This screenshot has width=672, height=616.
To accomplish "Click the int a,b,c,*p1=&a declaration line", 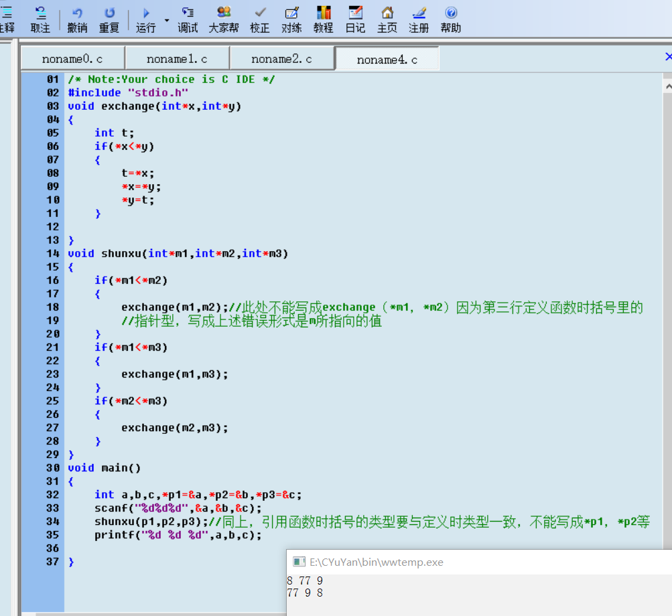I will (198, 495).
